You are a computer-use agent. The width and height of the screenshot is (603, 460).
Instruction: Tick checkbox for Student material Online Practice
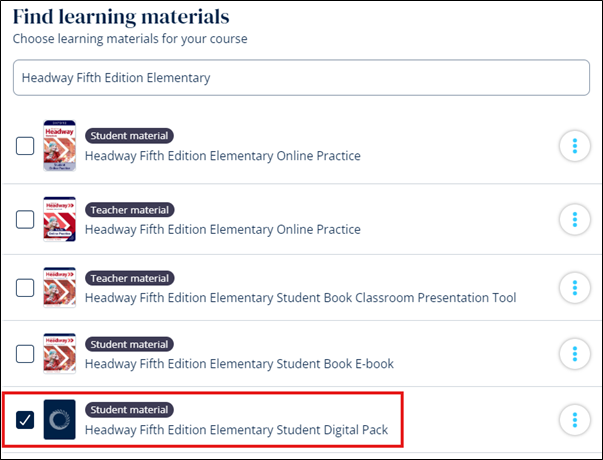[x=25, y=146]
